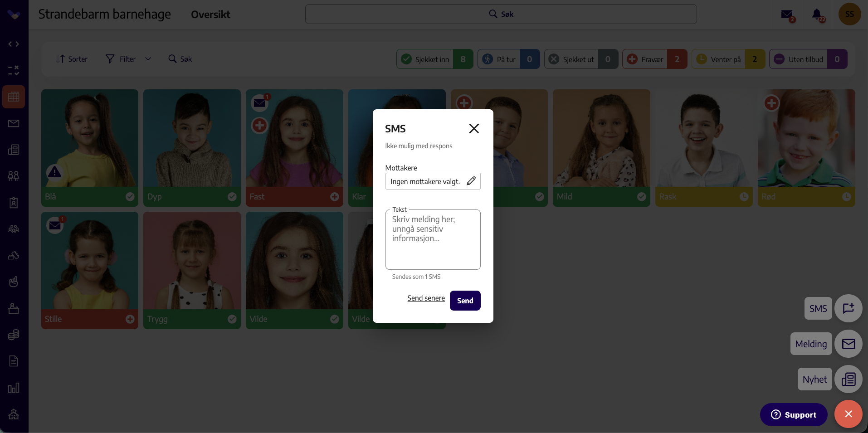
Task: Open the hand icon in sidebar
Action: 14,282
